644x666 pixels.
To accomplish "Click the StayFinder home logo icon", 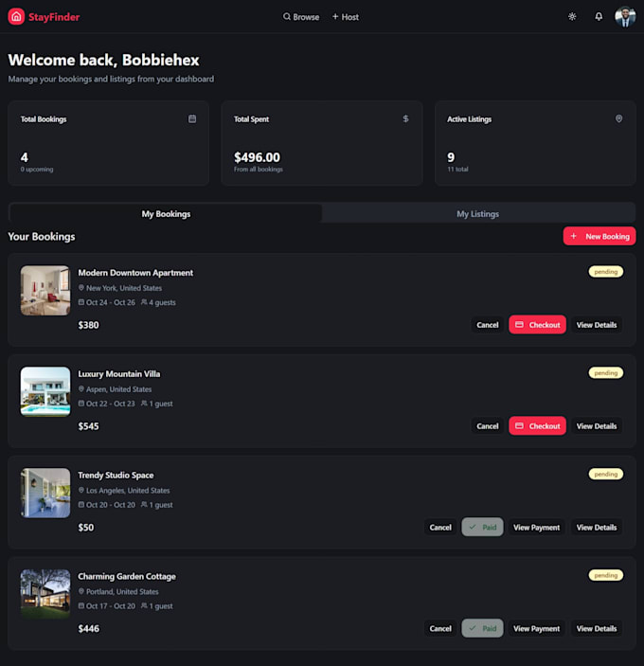I will click(16, 16).
